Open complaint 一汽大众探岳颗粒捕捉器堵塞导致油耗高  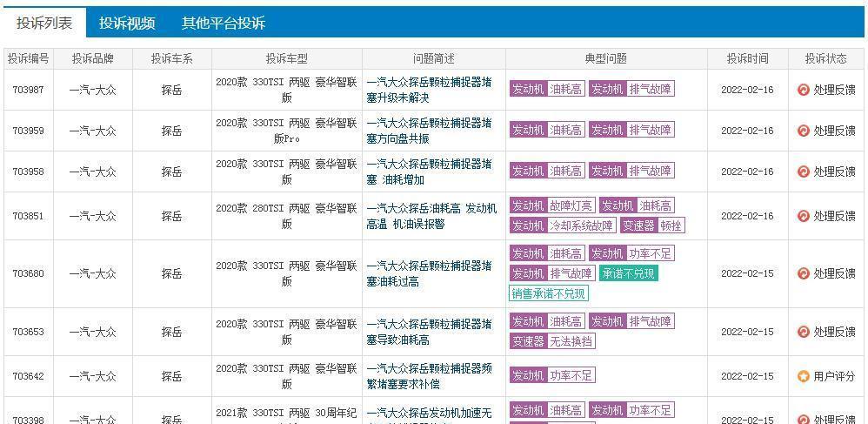tap(429, 332)
